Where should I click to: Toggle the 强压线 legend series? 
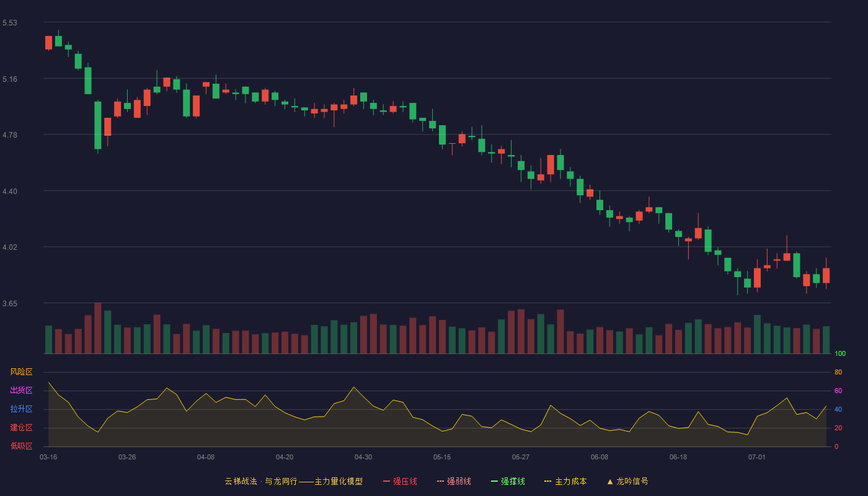[x=400, y=481]
